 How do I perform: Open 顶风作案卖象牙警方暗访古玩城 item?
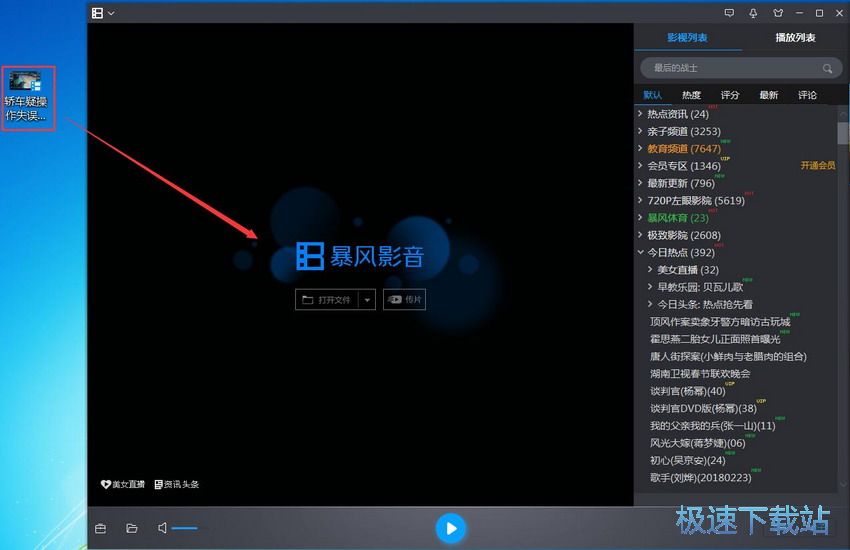click(720, 322)
